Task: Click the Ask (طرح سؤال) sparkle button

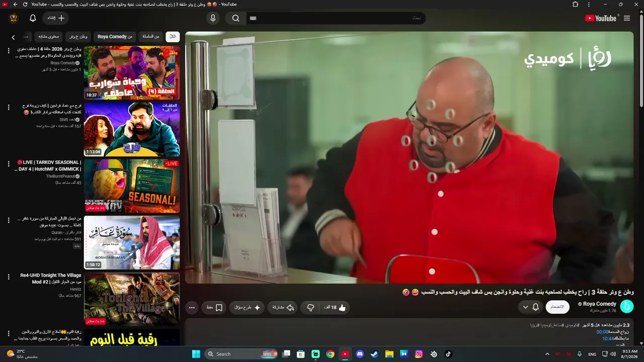Action: (247, 307)
